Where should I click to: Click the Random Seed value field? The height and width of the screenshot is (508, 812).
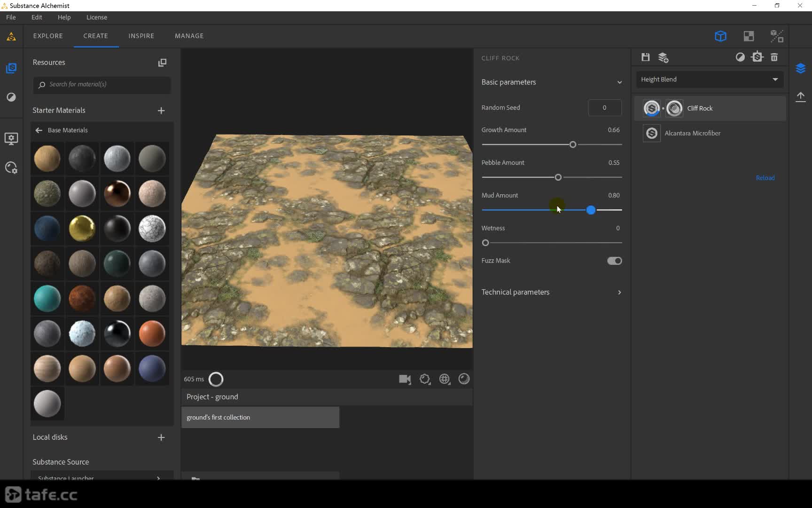pos(605,108)
